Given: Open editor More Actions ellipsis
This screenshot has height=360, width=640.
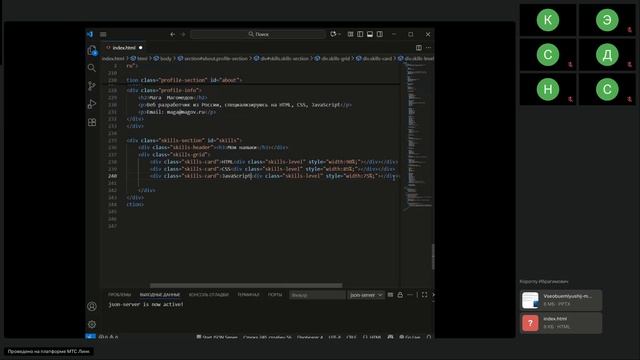Looking at the screenshot, I should tap(428, 48).
